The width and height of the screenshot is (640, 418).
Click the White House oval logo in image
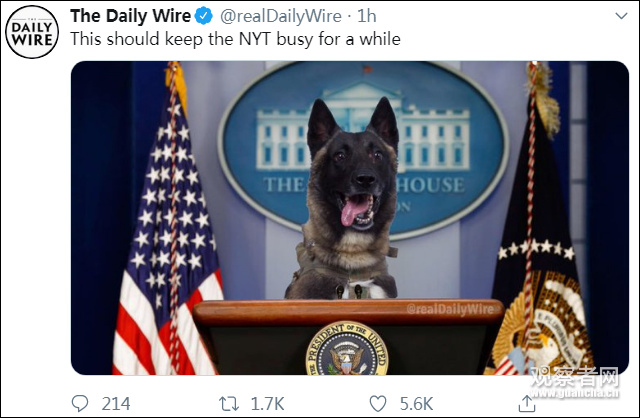[x=363, y=150]
